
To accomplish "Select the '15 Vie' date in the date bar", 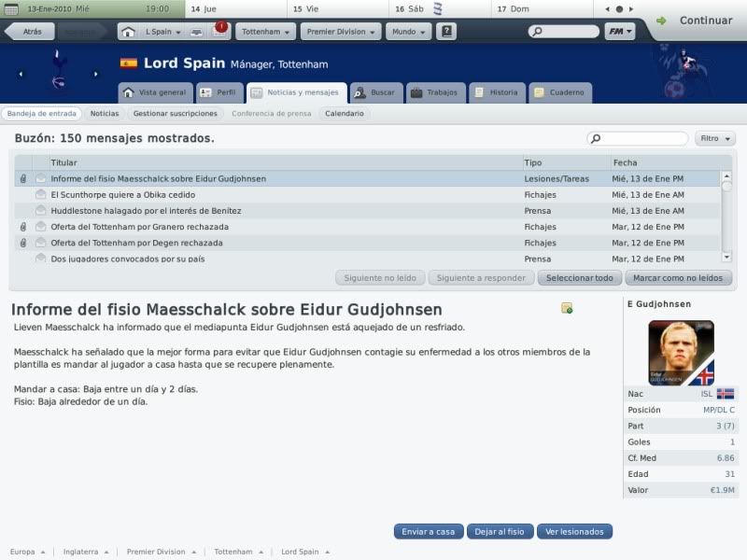I will [338, 9].
